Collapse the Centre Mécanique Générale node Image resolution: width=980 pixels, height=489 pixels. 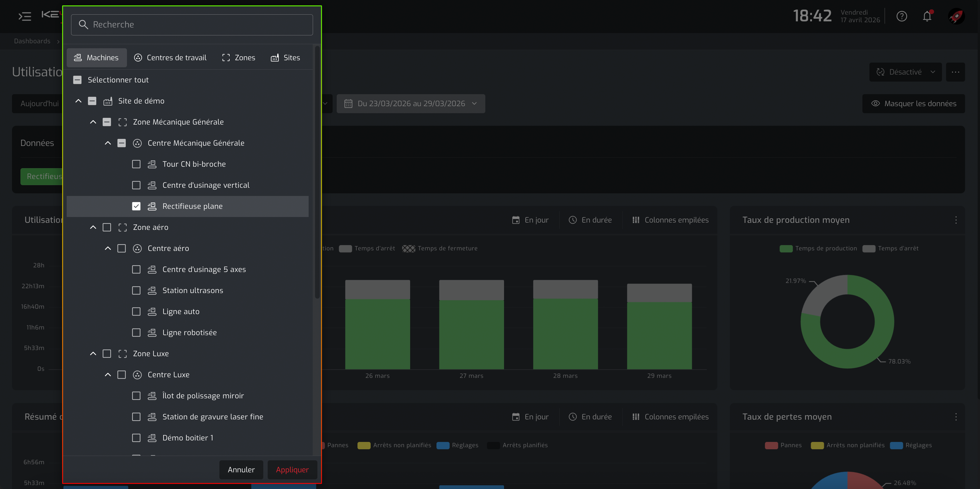(108, 143)
